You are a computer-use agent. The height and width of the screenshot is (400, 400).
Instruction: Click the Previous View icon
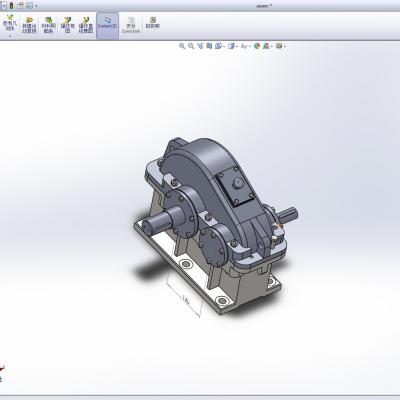[x=200, y=46]
